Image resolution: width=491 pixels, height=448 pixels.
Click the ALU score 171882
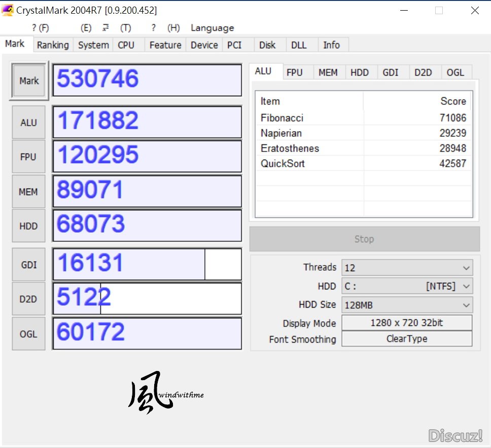pos(147,122)
